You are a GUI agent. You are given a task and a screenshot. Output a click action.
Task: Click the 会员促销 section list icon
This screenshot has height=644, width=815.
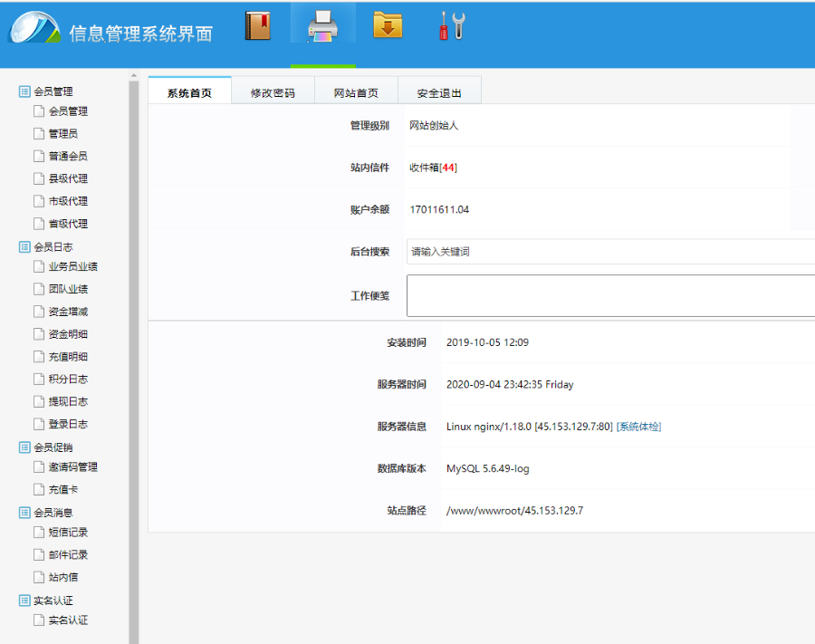coord(24,447)
